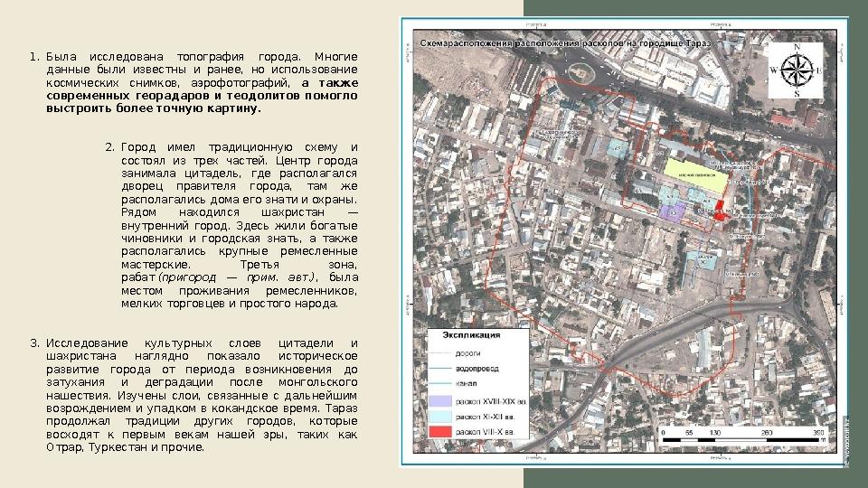This screenshot has height=488, width=868.
Task: Click the compass rose on the map
Action: [796, 70]
